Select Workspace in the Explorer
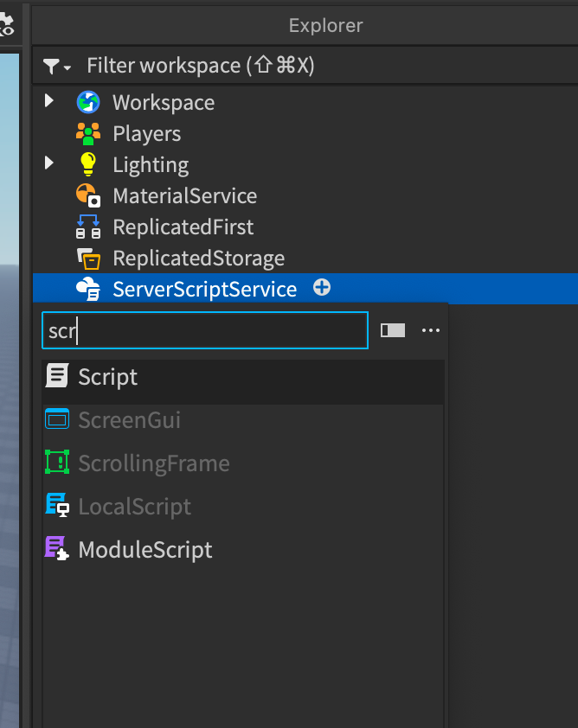The width and height of the screenshot is (578, 728). [164, 103]
